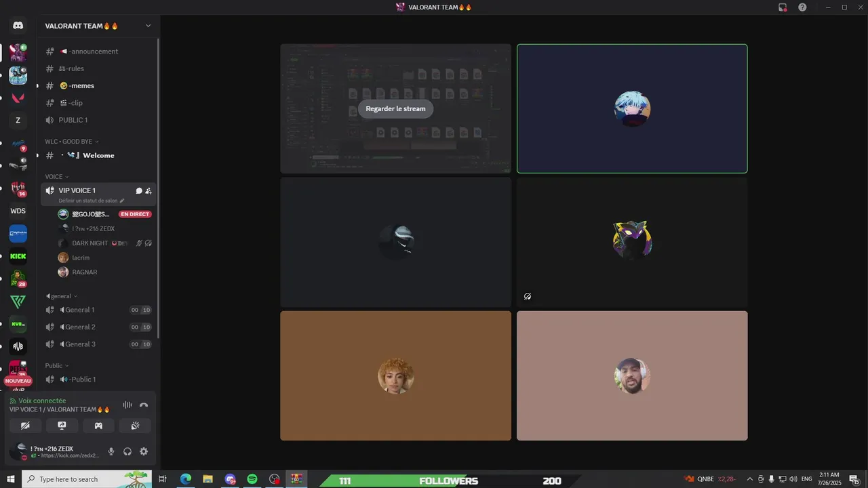Screen dimensions: 868x488
Task: Open the memes channel
Action: coord(98,86)
